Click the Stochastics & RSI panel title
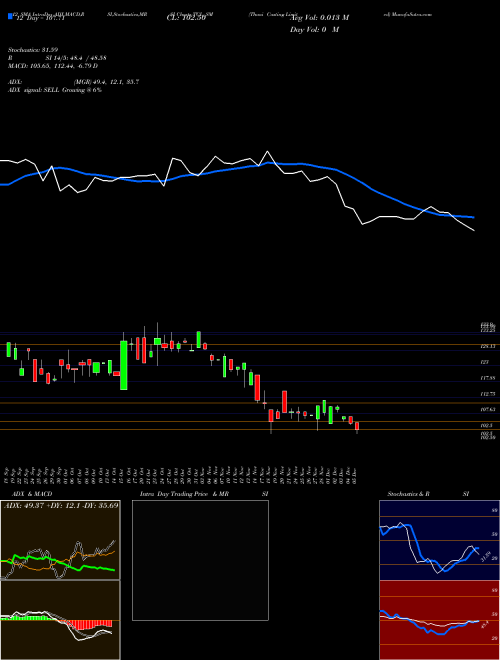Image resolution: width=500 pixels, height=660 pixels. point(428,494)
